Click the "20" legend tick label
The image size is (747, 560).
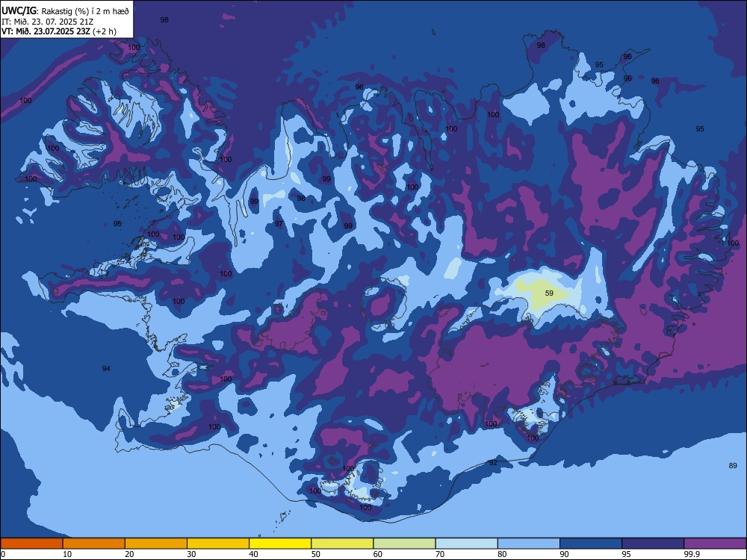(x=129, y=554)
